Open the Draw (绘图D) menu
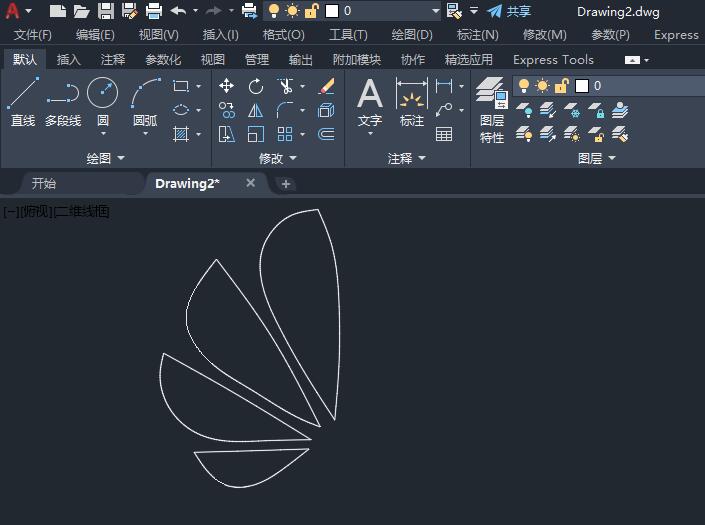This screenshot has width=705, height=525. 412,35
